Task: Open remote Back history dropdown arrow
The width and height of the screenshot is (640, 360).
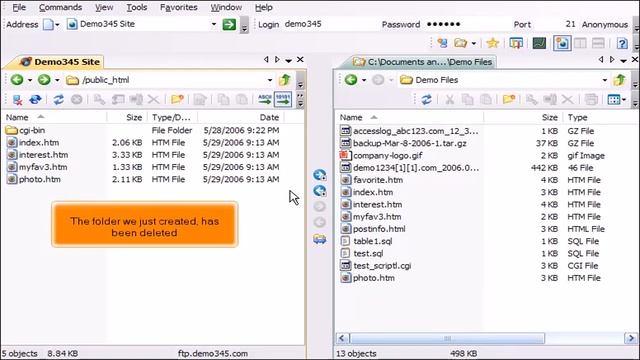Action: [30, 80]
